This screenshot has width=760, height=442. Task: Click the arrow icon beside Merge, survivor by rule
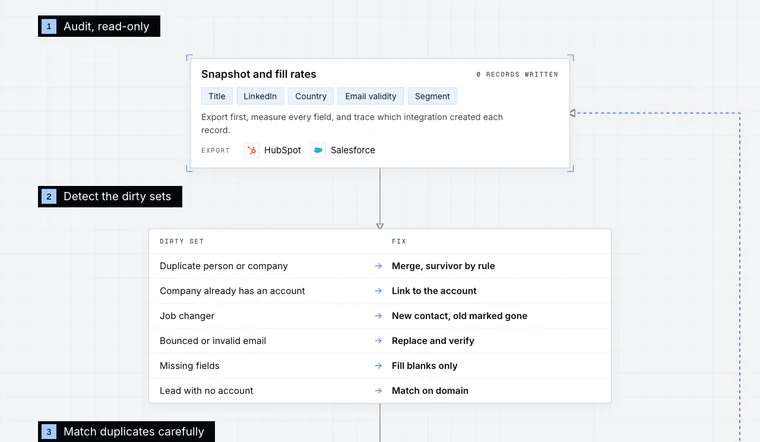(378, 266)
